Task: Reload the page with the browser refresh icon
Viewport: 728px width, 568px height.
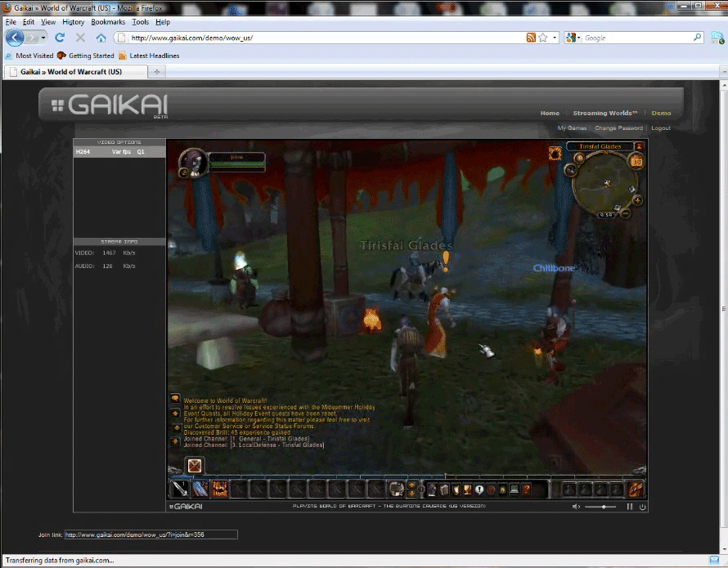Action: [60, 38]
